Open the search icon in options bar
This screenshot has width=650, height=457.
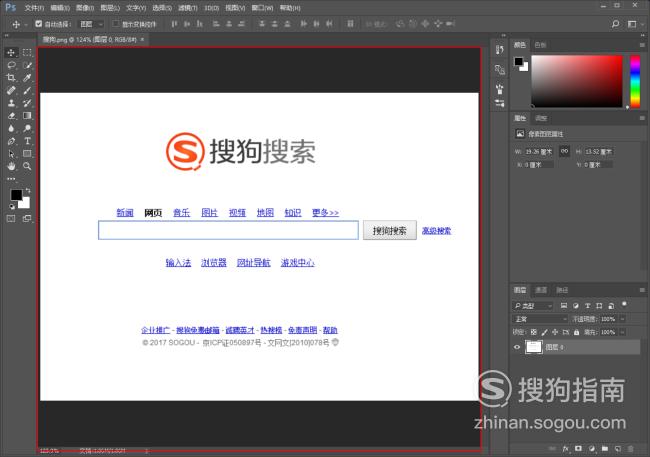tap(616, 24)
